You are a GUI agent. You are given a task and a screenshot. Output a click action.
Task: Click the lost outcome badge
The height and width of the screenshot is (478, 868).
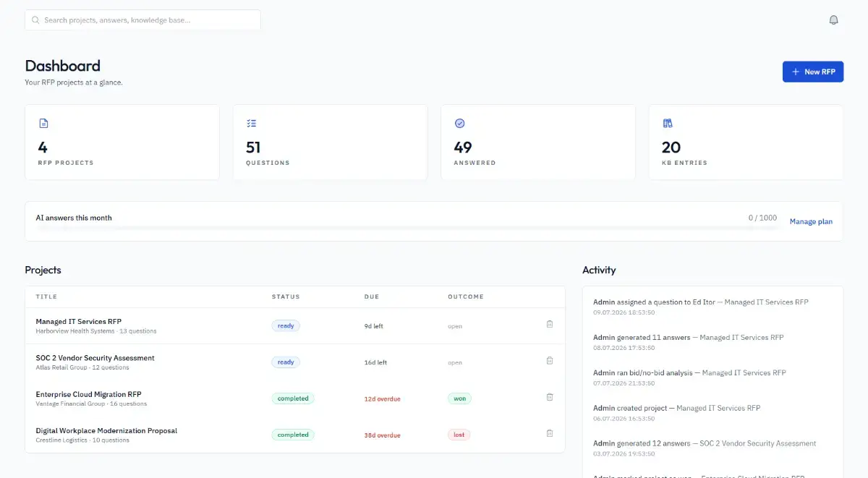[459, 435]
